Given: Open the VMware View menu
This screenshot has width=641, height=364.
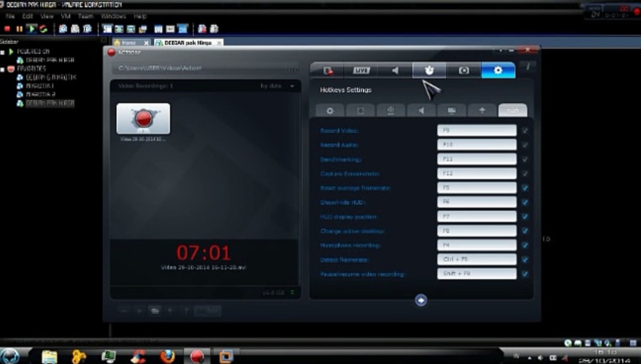Looking at the screenshot, I should 47,16.
